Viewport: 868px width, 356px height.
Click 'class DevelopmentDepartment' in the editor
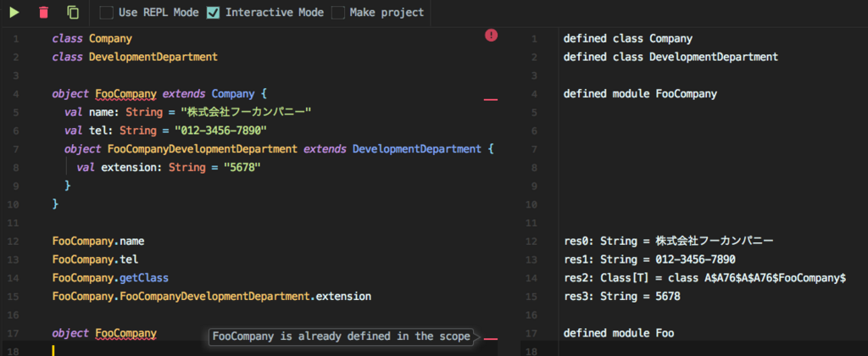(135, 57)
